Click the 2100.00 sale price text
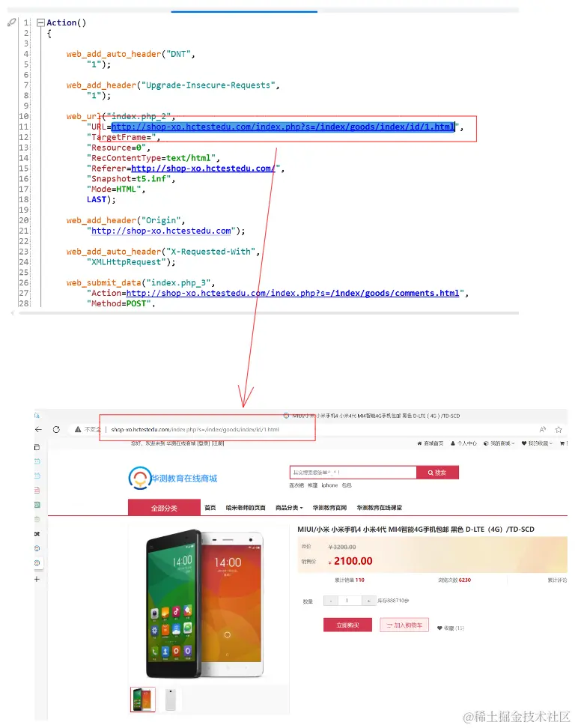Viewport: 575px width, 728px height. (353, 561)
